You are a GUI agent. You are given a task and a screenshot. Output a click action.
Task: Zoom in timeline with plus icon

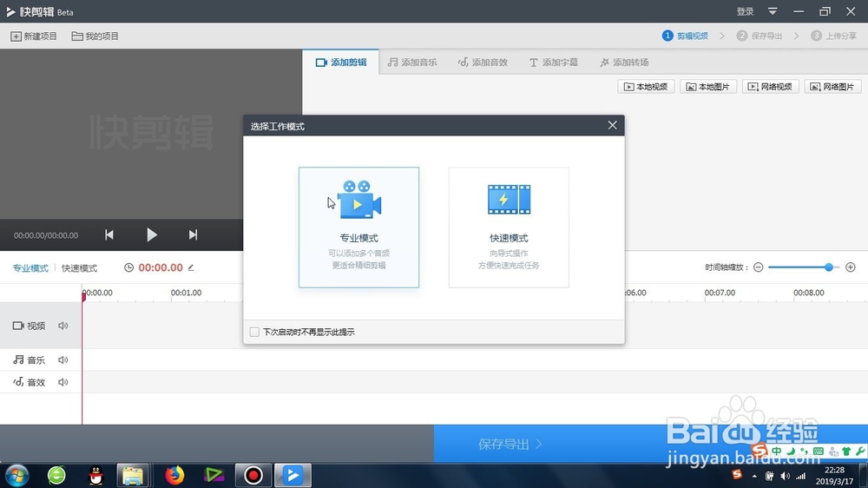tap(851, 267)
